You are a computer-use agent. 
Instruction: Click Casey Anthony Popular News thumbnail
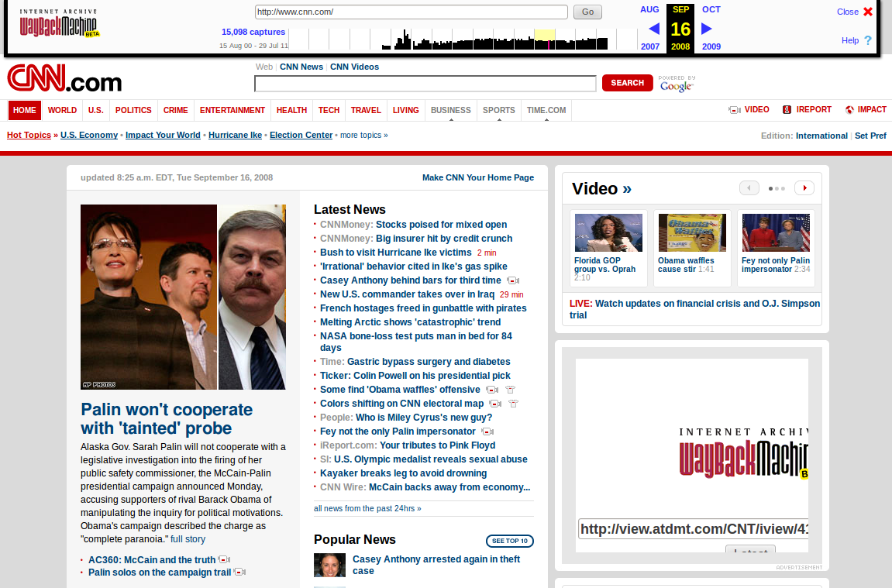click(x=330, y=566)
